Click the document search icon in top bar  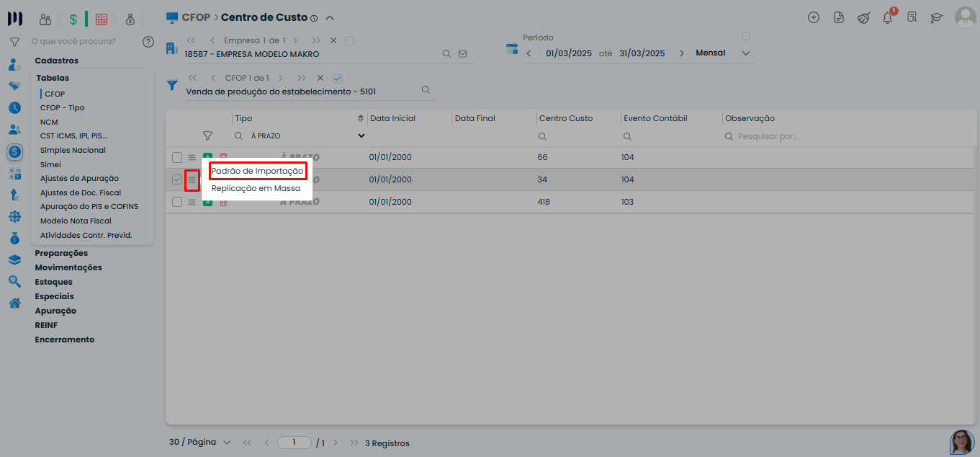[912, 18]
